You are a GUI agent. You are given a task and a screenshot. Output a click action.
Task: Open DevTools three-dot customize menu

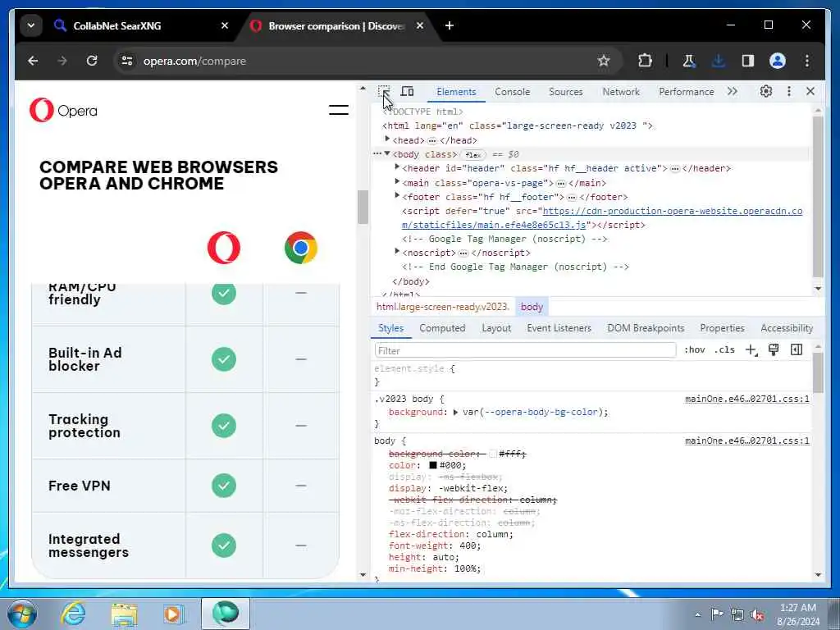(x=788, y=92)
